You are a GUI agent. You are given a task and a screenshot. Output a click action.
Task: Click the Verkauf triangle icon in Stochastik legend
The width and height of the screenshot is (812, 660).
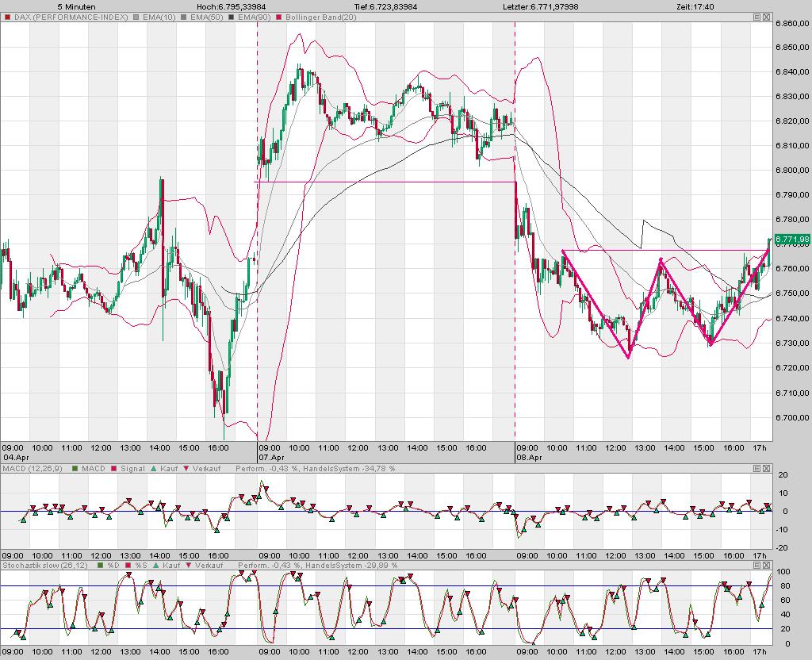[x=189, y=565]
